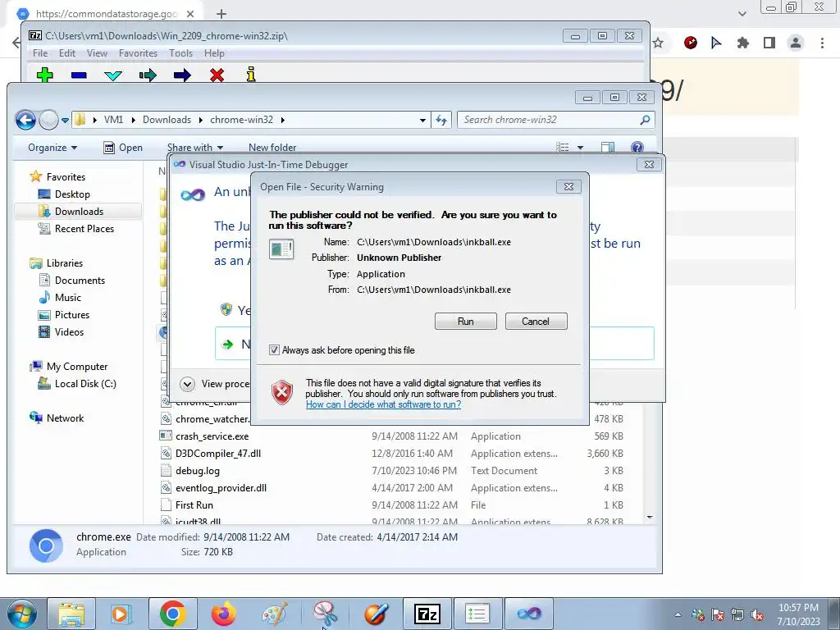
Task: Open 7-Zip View menu
Action: (x=97, y=53)
